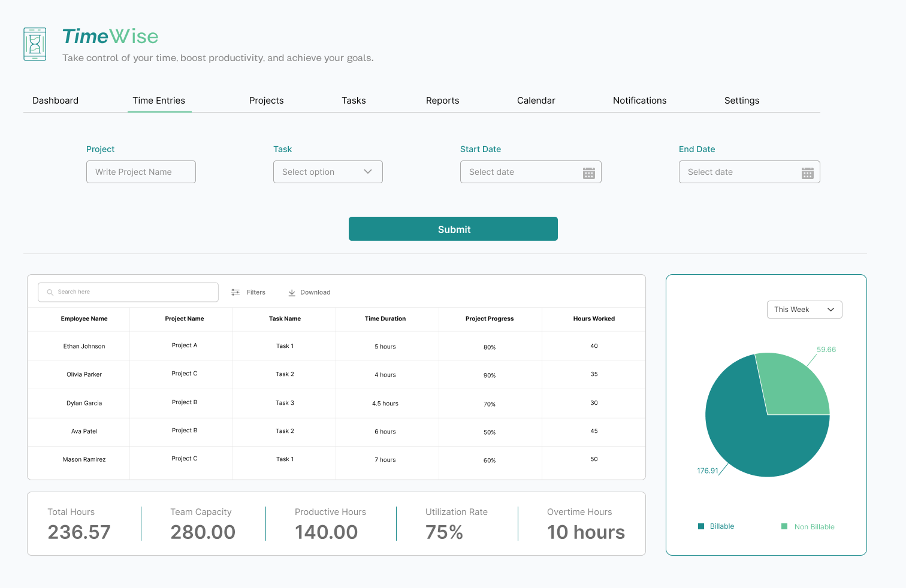Click the Download icon above the table
This screenshot has width=906, height=588.
292,292
